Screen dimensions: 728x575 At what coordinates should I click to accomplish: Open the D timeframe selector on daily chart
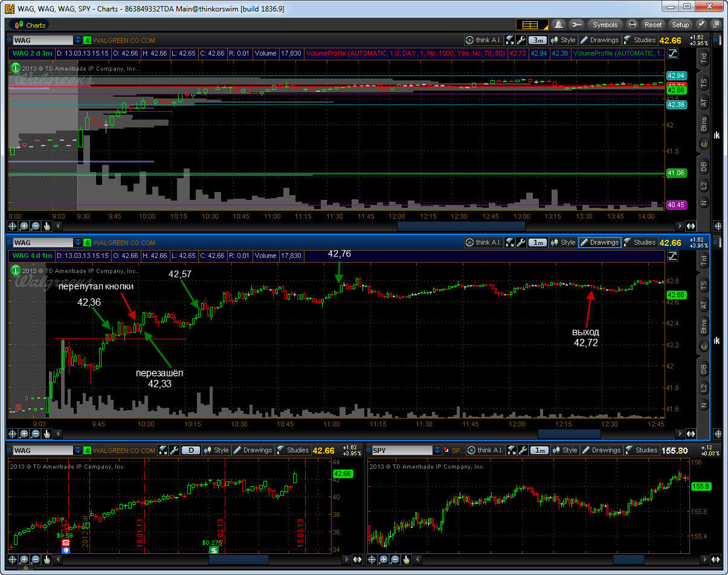tap(191, 450)
